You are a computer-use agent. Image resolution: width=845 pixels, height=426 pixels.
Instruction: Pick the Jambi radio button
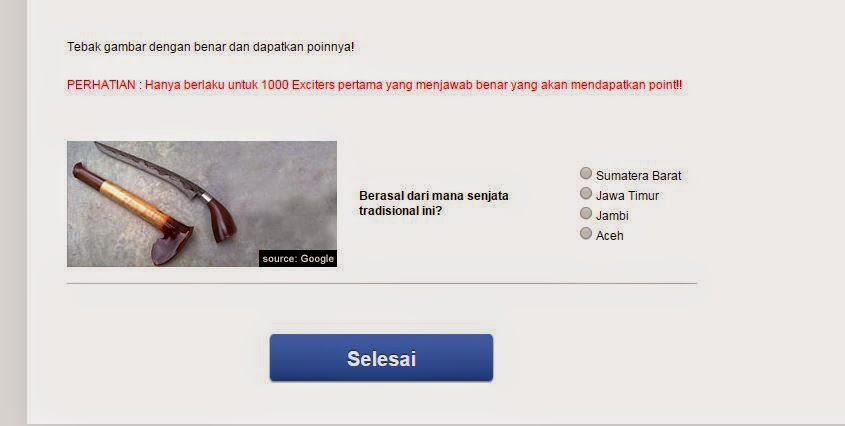(x=586, y=213)
